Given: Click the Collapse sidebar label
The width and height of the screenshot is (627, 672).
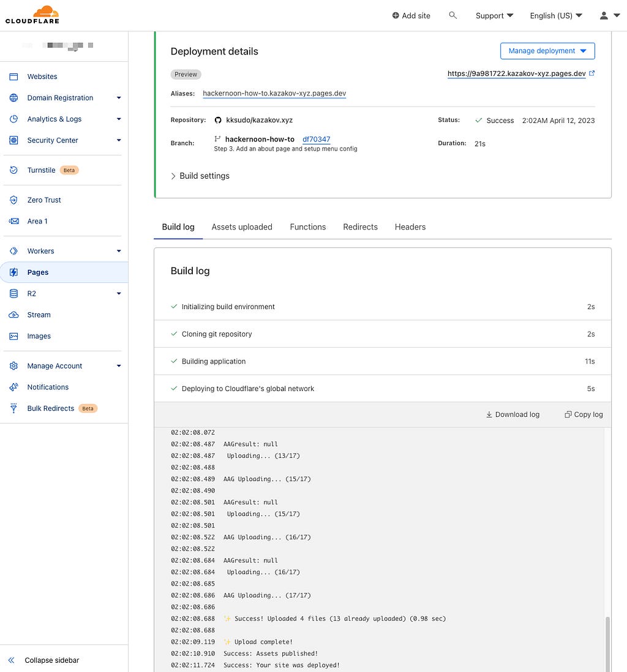Looking at the screenshot, I should point(52,660).
